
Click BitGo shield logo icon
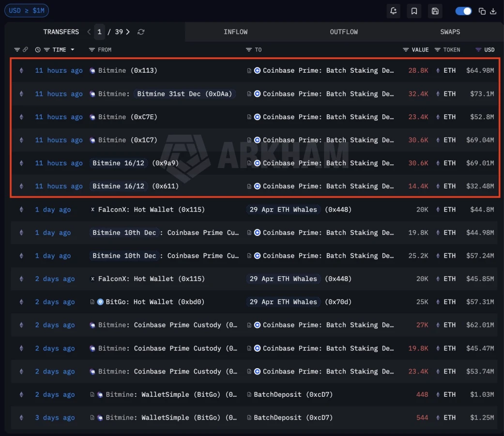pos(100,302)
